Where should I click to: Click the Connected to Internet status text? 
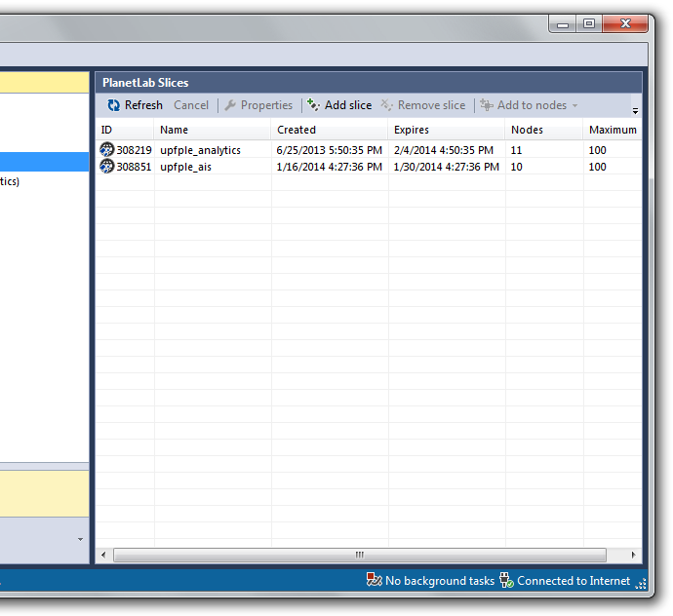574,580
